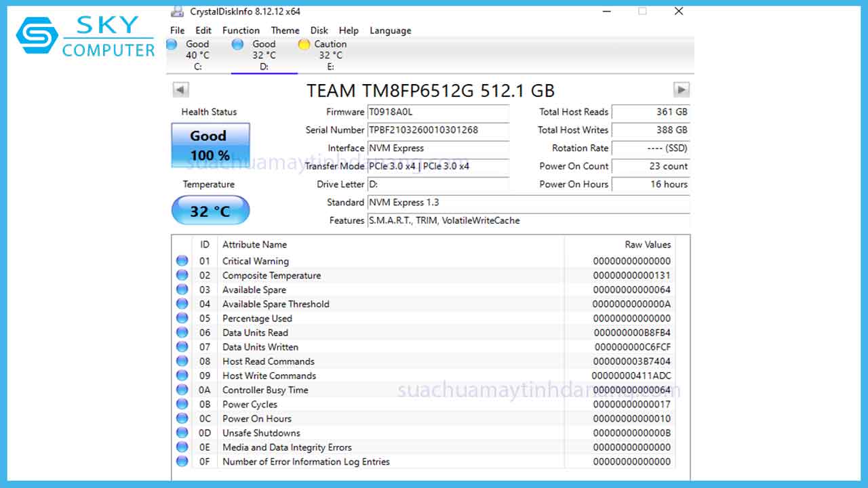This screenshot has width=868, height=488.
Task: Click the 32 °C temperature button
Action: [x=210, y=211]
